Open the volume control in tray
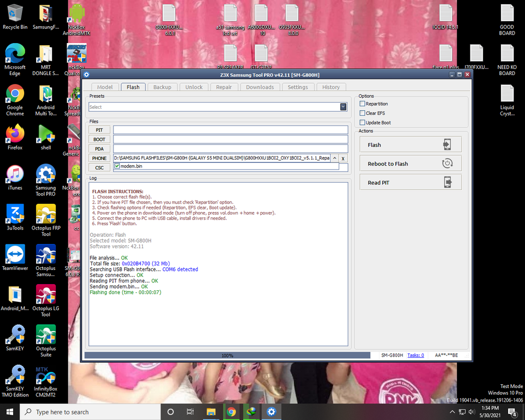This screenshot has height=420, width=525. click(x=472, y=412)
